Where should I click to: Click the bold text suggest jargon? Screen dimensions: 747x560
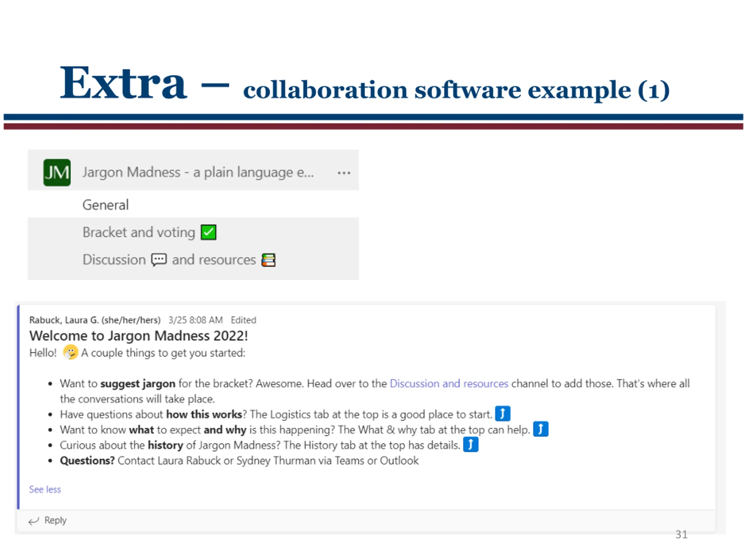click(x=138, y=384)
